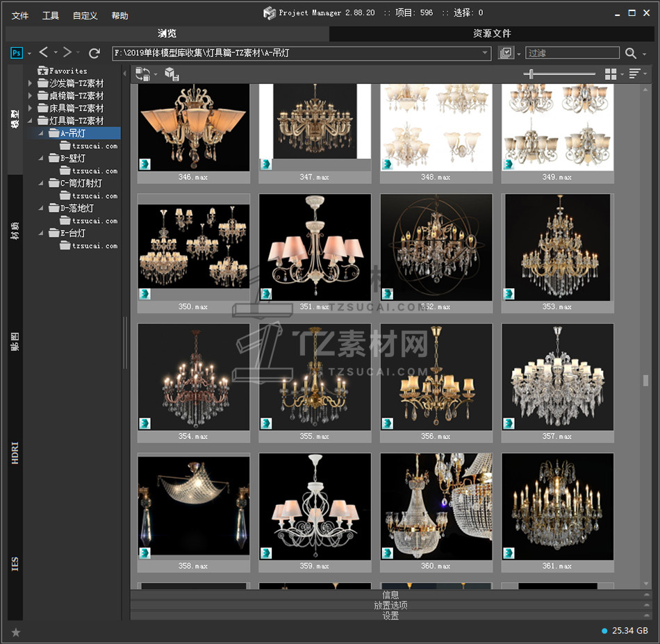Click the search magnifier icon
The height and width of the screenshot is (644, 660).
click(x=630, y=53)
